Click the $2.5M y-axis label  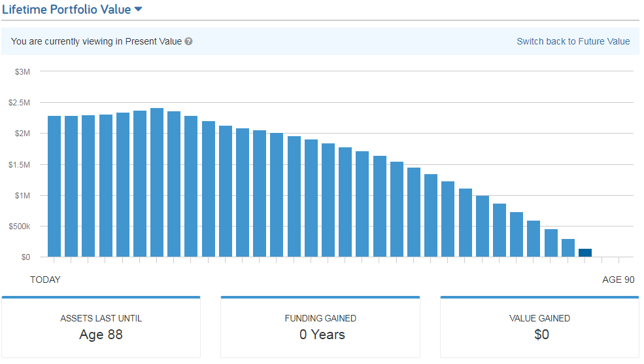(20, 102)
